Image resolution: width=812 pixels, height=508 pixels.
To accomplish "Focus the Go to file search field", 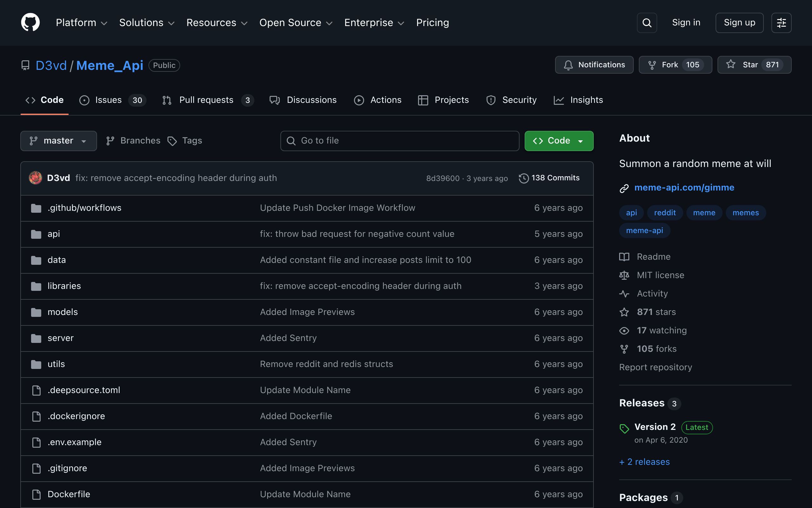I will (400, 141).
